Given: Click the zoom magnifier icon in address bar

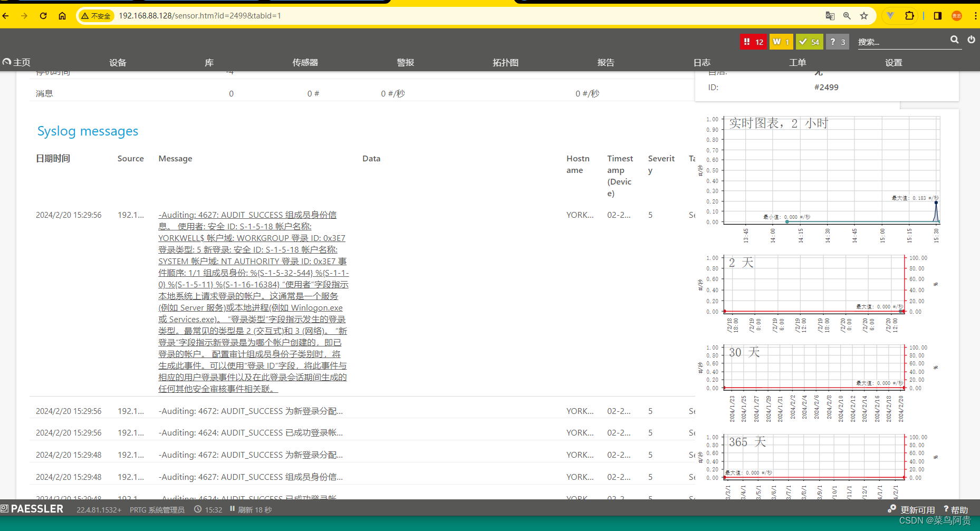Looking at the screenshot, I should [x=847, y=16].
